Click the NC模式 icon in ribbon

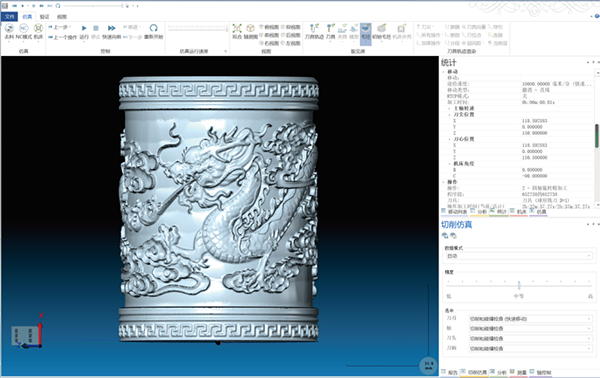tap(23, 31)
